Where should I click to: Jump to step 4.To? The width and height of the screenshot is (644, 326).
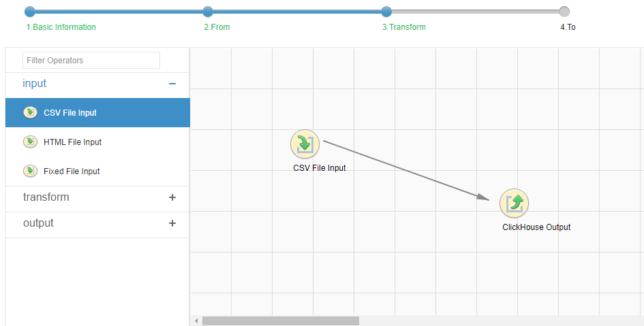click(x=568, y=27)
